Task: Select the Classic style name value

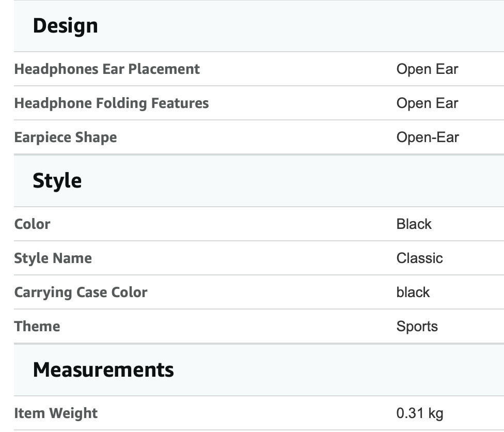Action: pyautogui.click(x=419, y=258)
